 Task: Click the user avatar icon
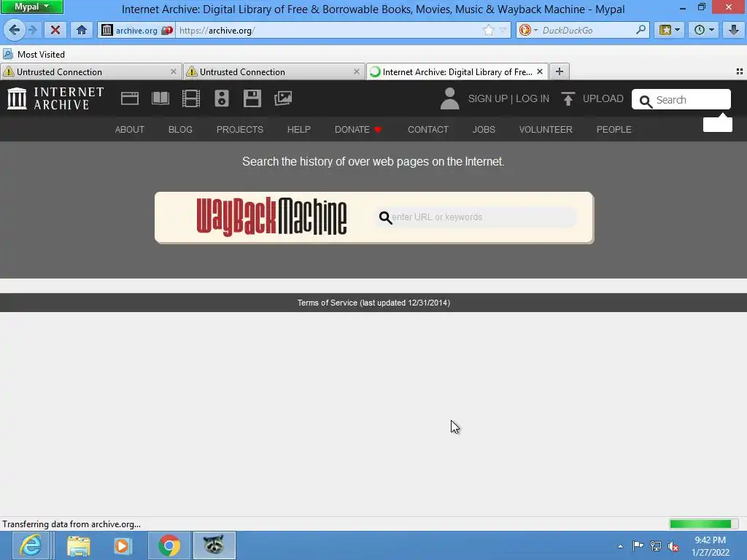pos(449,98)
